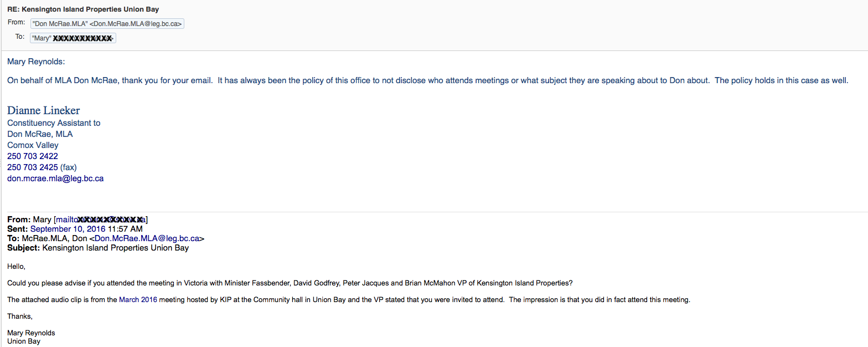
Task: Click the "Hello," line in quoted message
Action: click(16, 267)
